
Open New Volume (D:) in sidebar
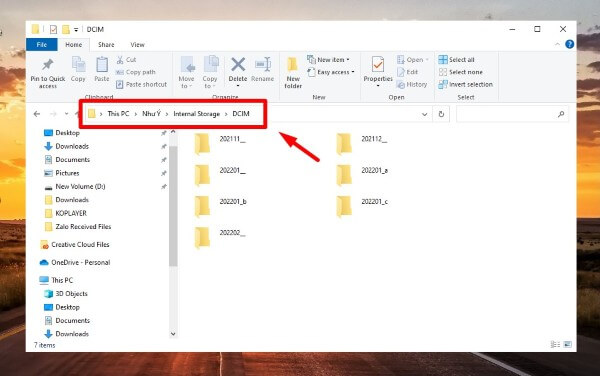click(x=80, y=186)
